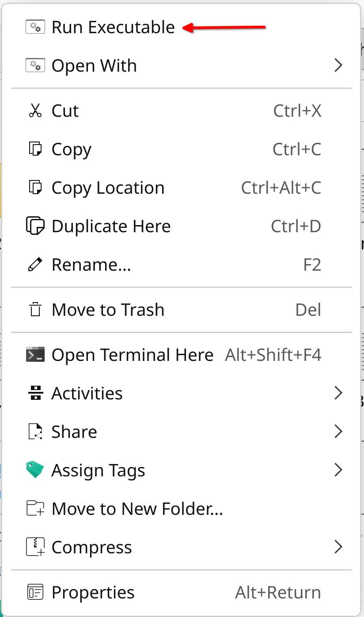This screenshot has height=617, width=364.
Task: Expand the Activities submenu arrow
Action: pyautogui.click(x=338, y=393)
